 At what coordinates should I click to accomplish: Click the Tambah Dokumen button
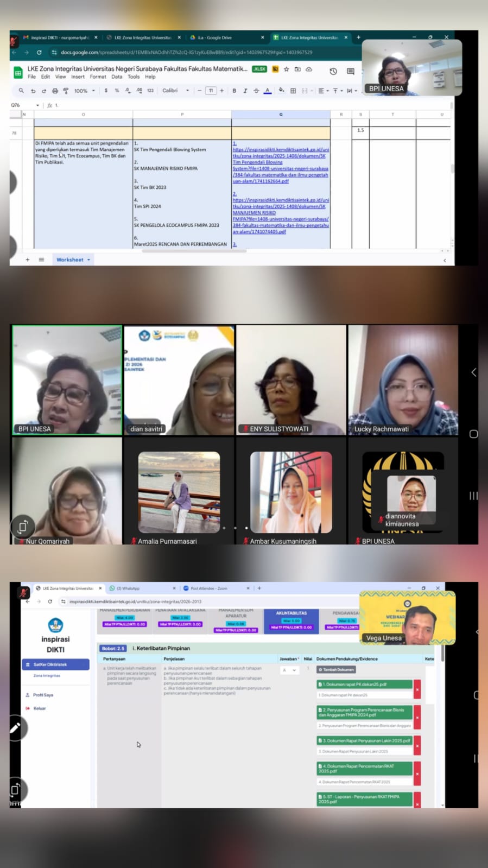point(336,670)
